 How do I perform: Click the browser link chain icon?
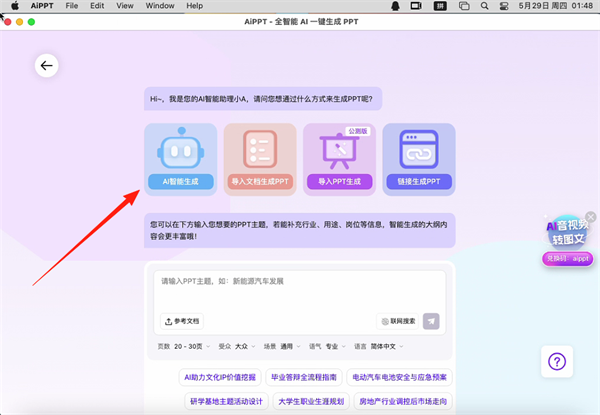419,149
